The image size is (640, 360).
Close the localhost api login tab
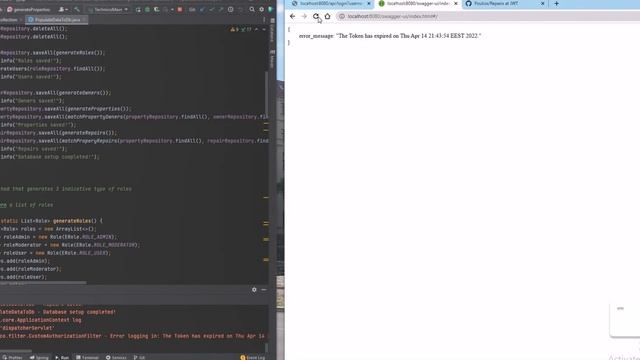point(369,3)
